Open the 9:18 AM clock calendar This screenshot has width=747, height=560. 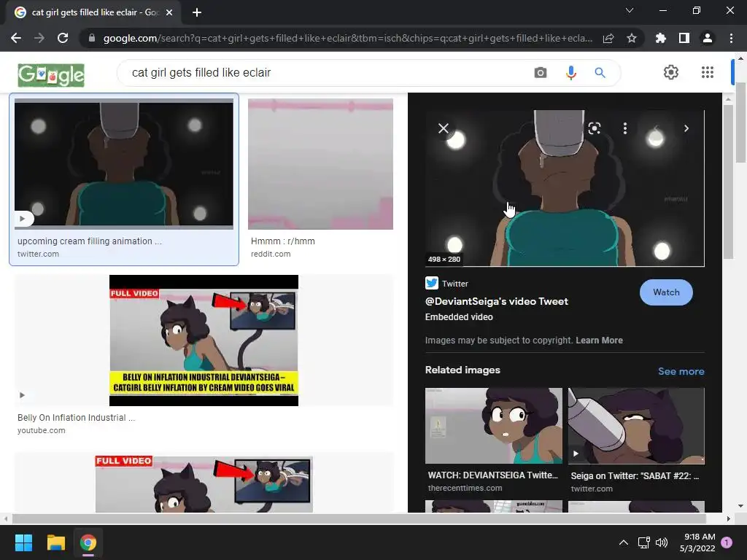(697, 542)
